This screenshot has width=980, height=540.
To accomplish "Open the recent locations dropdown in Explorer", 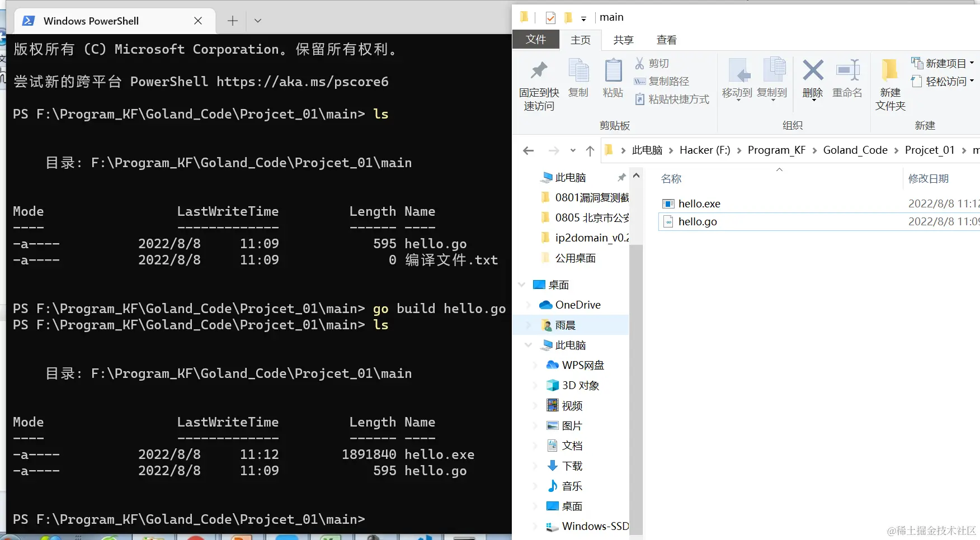I will click(573, 150).
